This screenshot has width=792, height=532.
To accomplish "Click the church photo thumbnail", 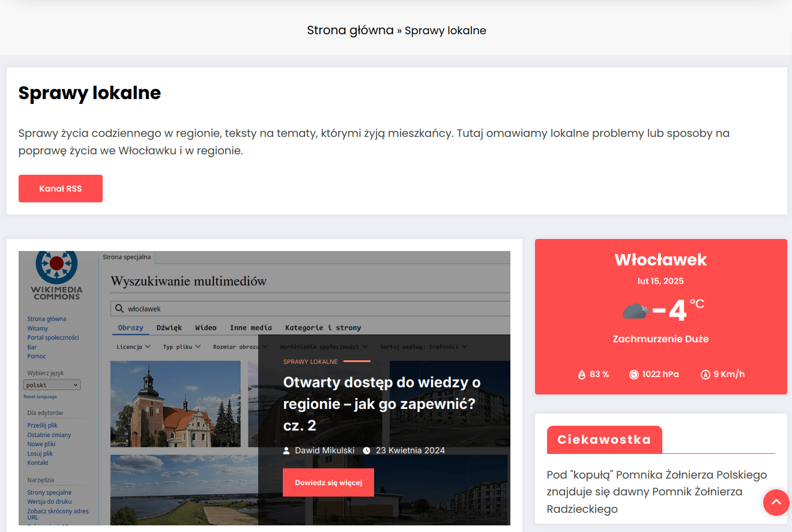I will (175, 404).
